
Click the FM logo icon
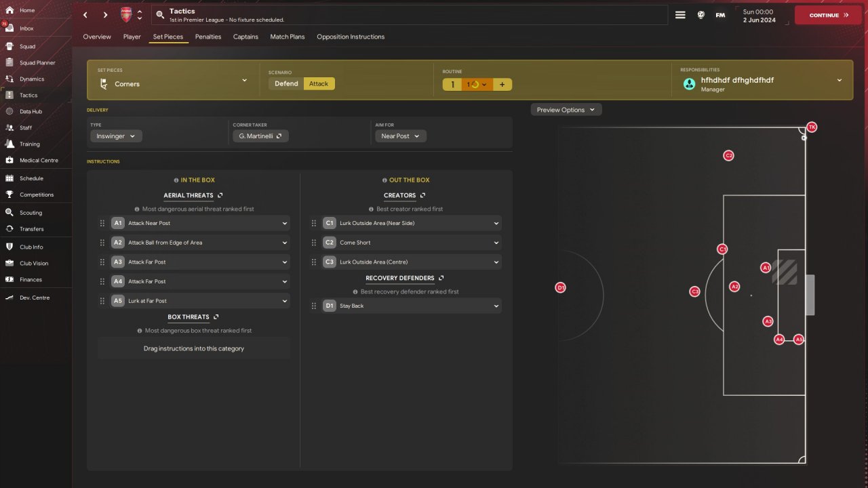coord(720,15)
